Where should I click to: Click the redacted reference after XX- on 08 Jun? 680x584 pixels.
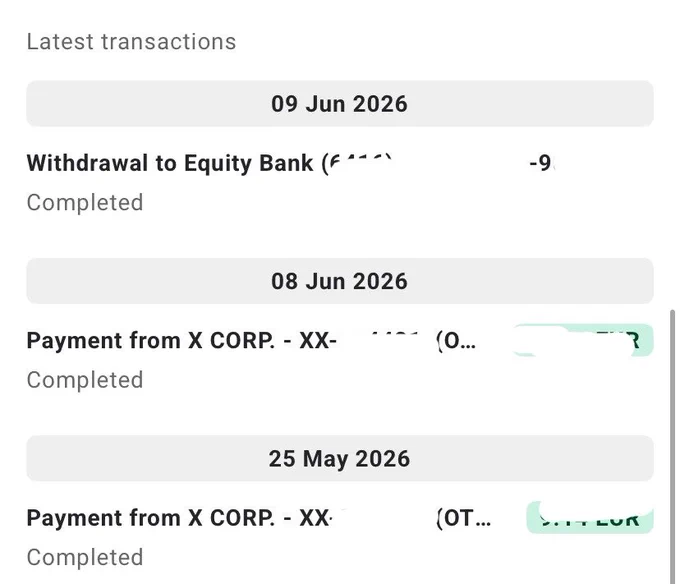(386, 340)
